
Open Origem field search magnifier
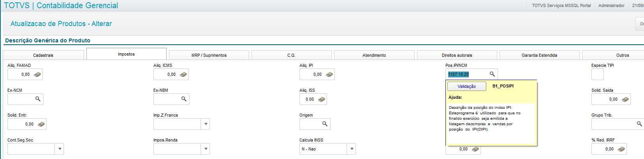pos(325,124)
